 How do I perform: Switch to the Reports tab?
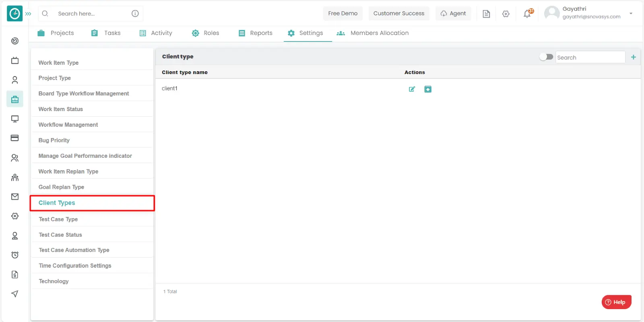coord(255,33)
